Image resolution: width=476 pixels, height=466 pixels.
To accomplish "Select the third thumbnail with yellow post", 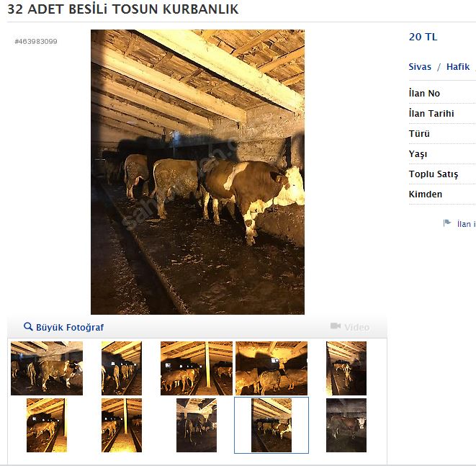I will point(197,368).
